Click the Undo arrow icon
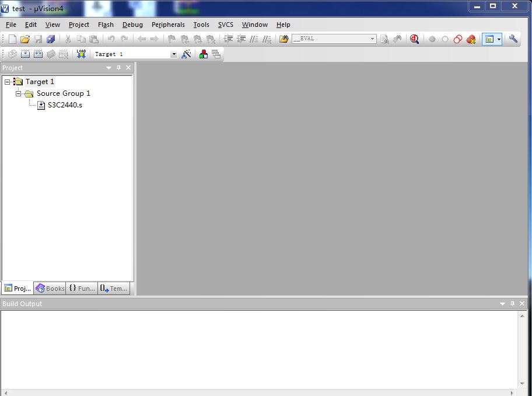 [111, 39]
